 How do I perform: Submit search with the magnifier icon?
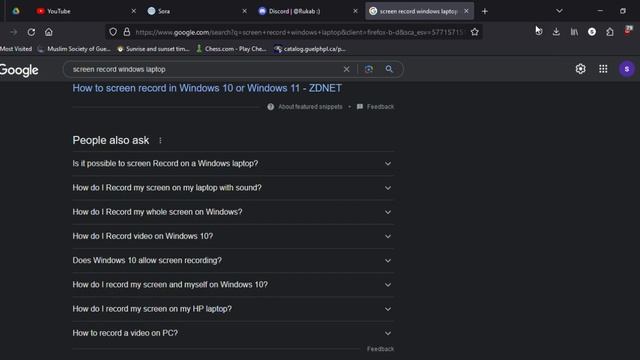tap(389, 69)
